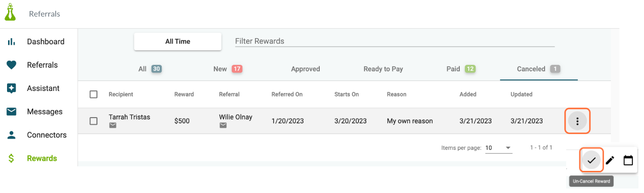Click the mail icon under Wilie Olnay
This screenshot has height=193, width=644.
point(223,126)
